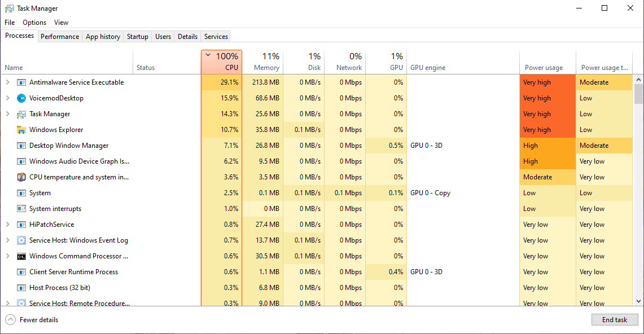Click the Windows Explorer folder icon
Viewport: 644px width, 334px height.
click(x=21, y=130)
